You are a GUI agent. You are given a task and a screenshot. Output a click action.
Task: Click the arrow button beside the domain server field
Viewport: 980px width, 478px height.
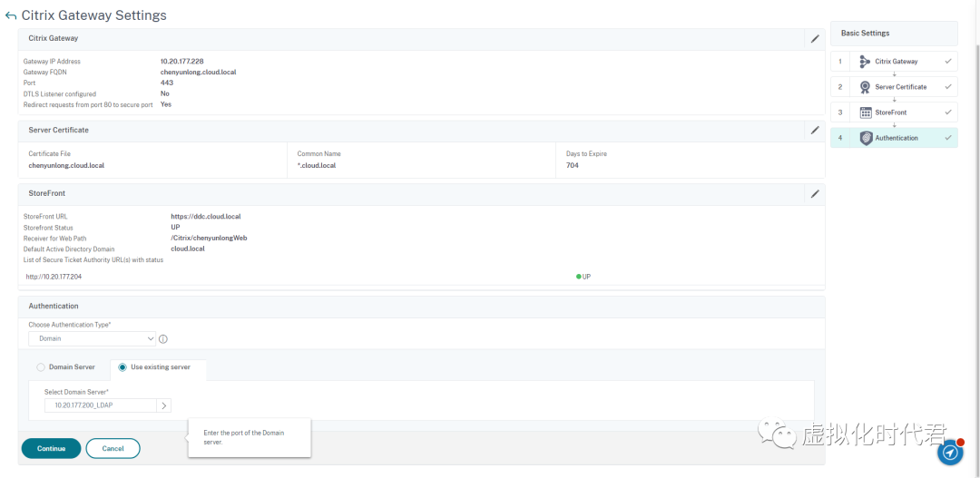tap(163, 405)
